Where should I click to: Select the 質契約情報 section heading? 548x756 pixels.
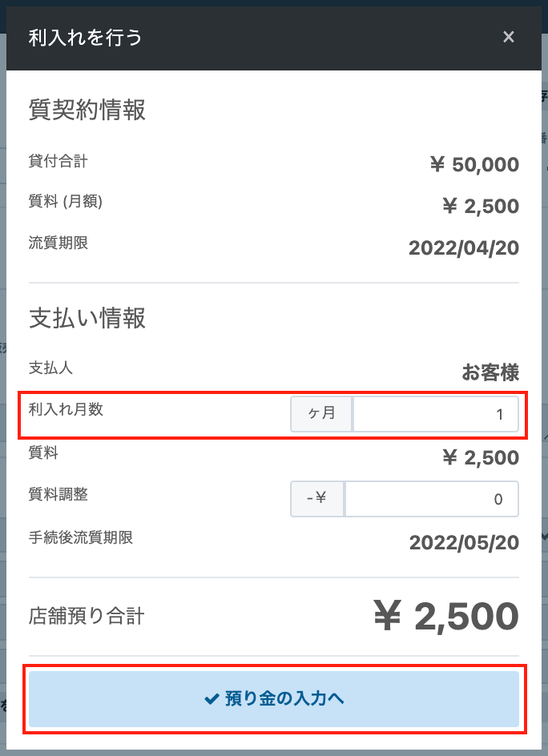[x=87, y=110]
